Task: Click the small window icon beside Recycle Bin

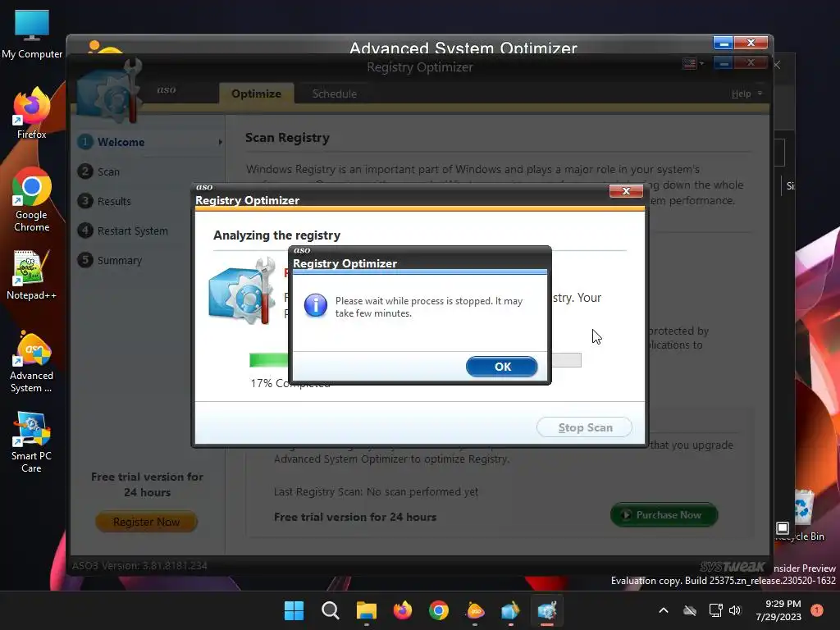Action: (x=782, y=528)
